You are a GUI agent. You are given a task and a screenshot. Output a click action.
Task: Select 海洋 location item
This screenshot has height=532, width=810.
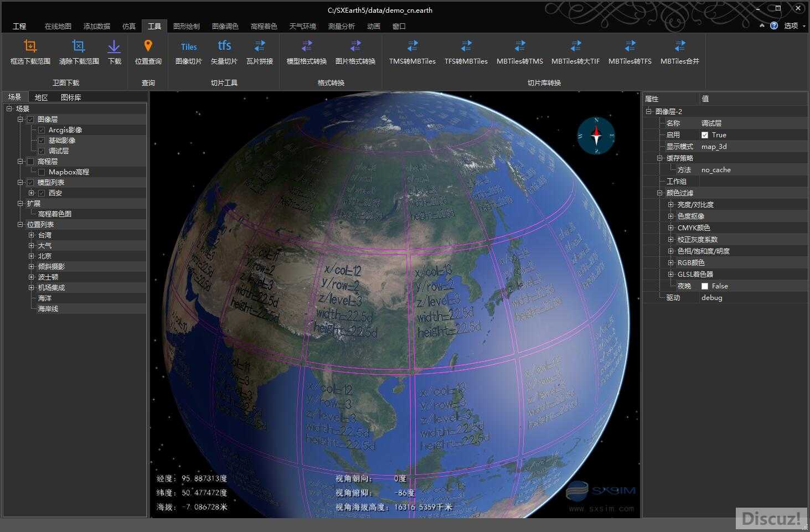45,298
